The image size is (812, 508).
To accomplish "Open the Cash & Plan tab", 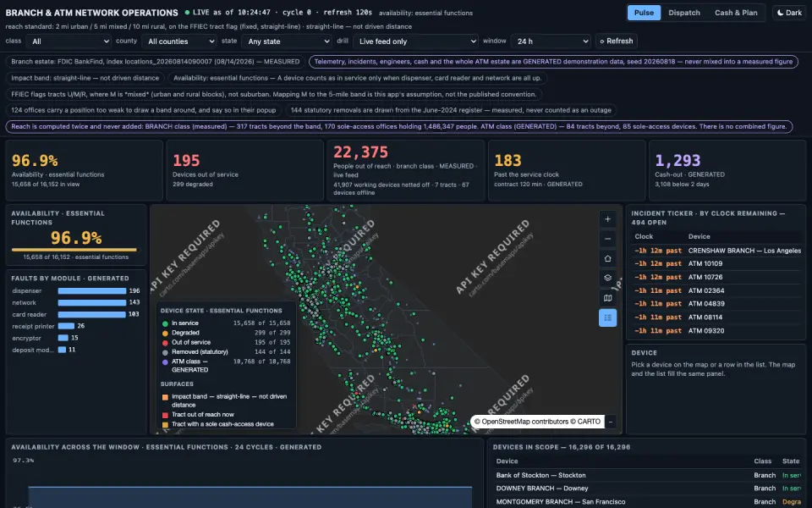I will [735, 13].
